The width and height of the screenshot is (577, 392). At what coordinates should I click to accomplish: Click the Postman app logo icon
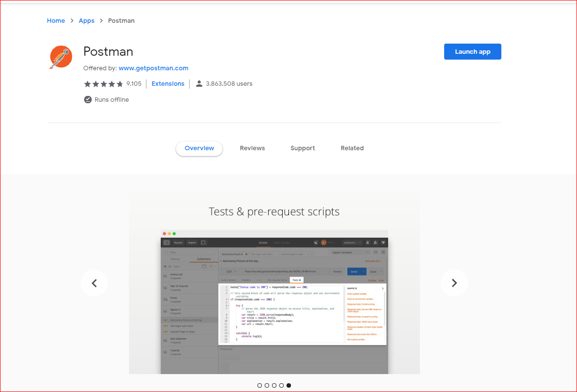(61, 57)
